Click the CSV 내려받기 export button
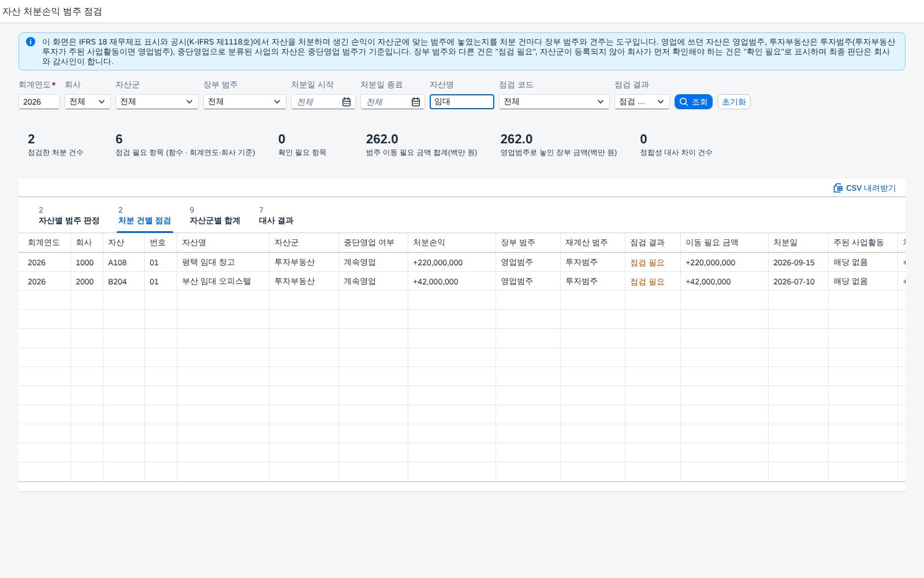The height and width of the screenshot is (578, 924). point(865,188)
